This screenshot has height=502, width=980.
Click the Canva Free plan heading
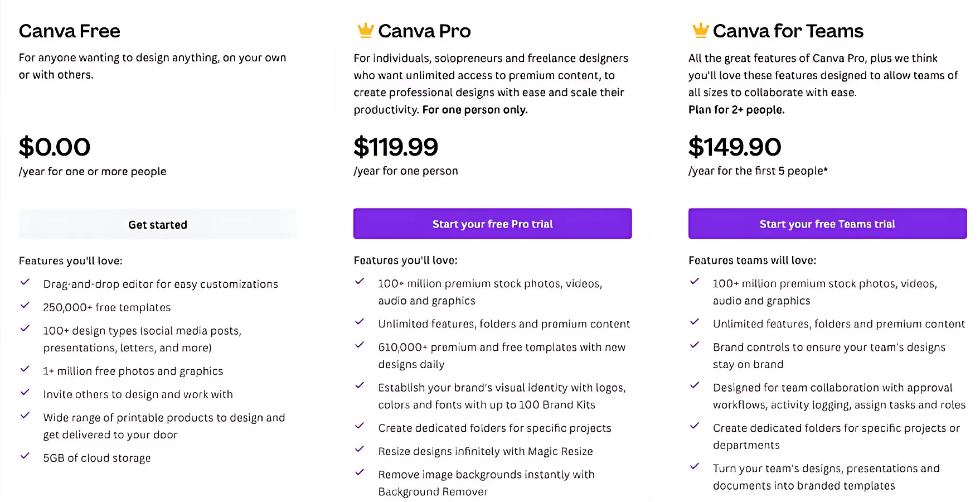point(70,31)
